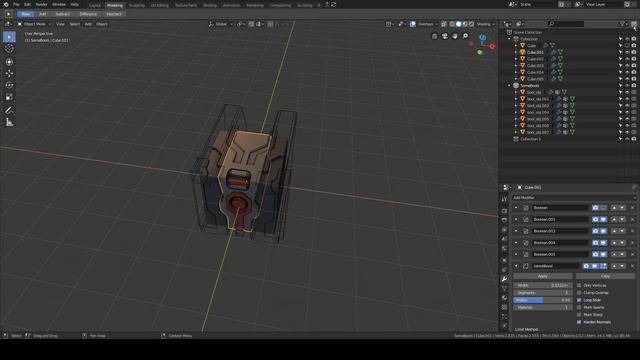640x360 pixels.
Task: Click the bevel Segments value field
Action: click(x=542, y=293)
